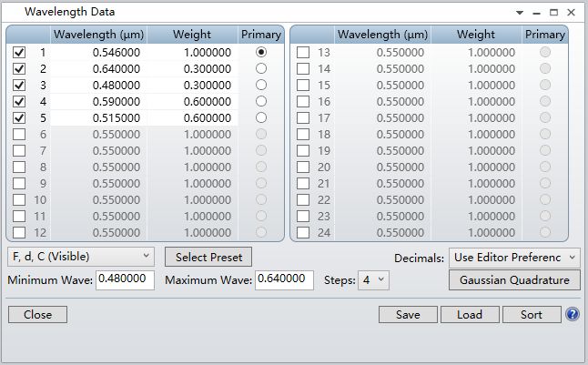Click the Load button
Image resolution: width=588 pixels, height=365 pixels.
(468, 315)
